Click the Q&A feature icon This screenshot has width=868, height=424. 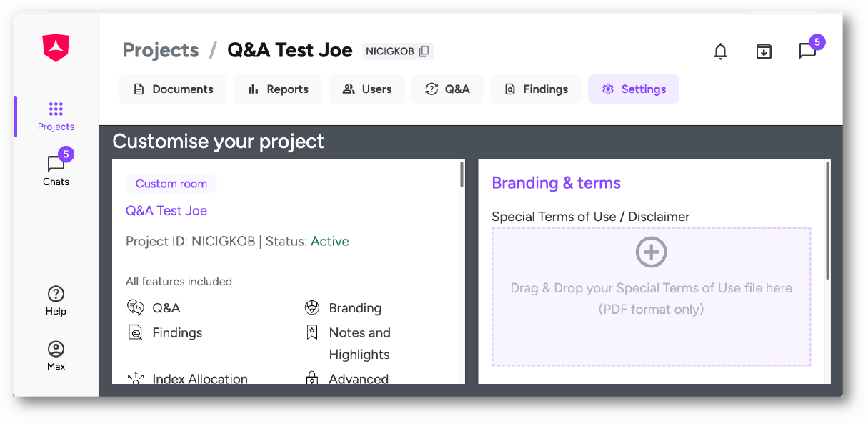click(136, 308)
